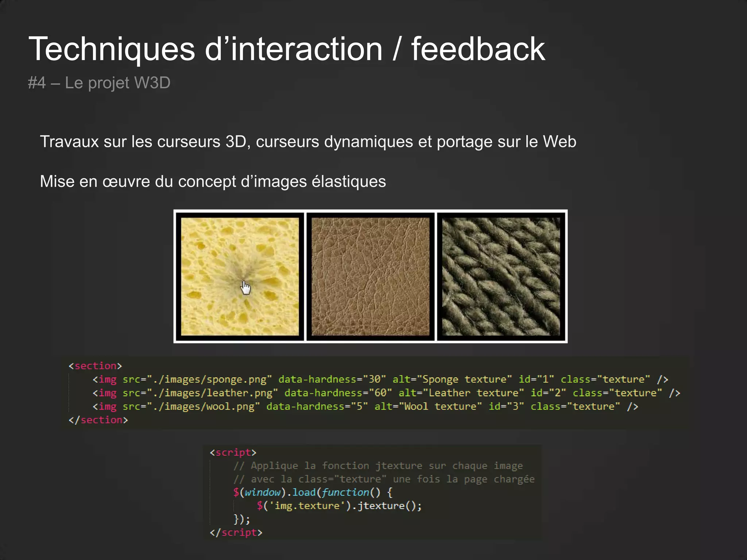Click the line 'Travaux sur les curseurs 3D'
Screen dimensions: 747x560
pyautogui.click(x=308, y=142)
